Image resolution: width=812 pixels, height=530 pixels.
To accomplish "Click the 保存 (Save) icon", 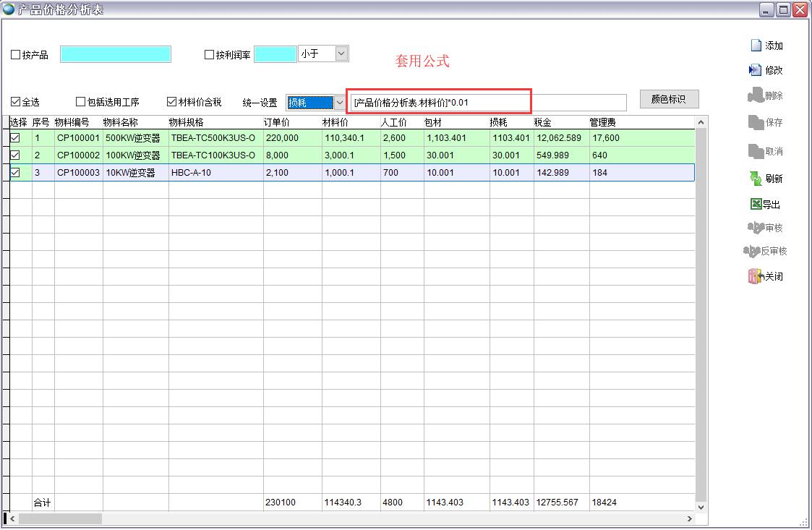I will tap(756, 123).
